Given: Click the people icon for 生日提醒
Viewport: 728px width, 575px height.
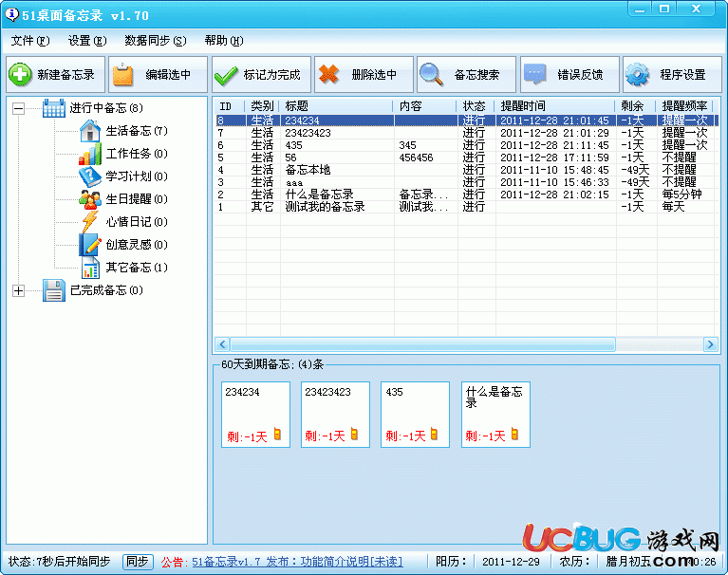Looking at the screenshot, I should (x=90, y=199).
